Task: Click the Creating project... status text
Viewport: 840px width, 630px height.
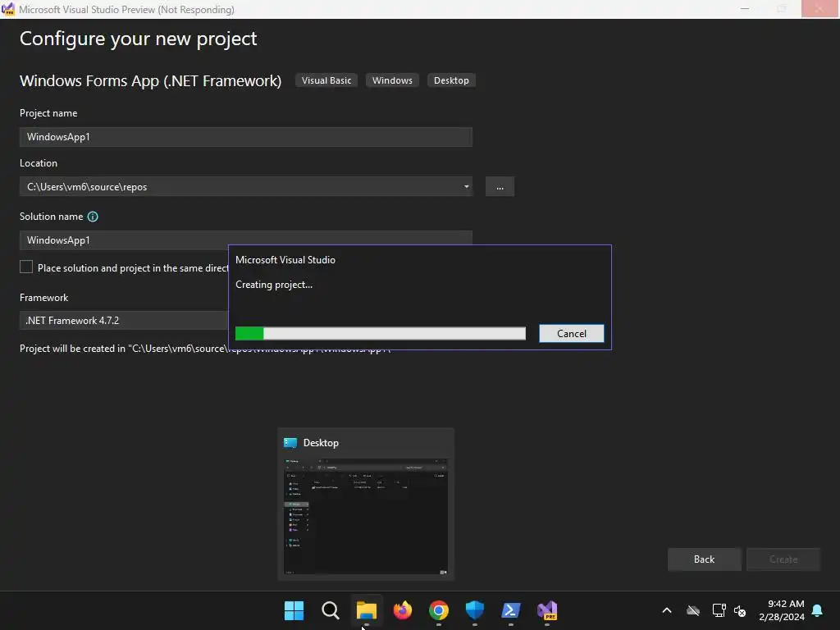Action: 274,285
